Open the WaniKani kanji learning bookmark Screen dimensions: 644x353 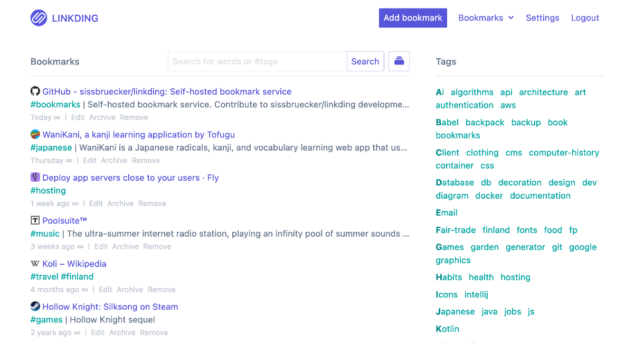point(138,135)
